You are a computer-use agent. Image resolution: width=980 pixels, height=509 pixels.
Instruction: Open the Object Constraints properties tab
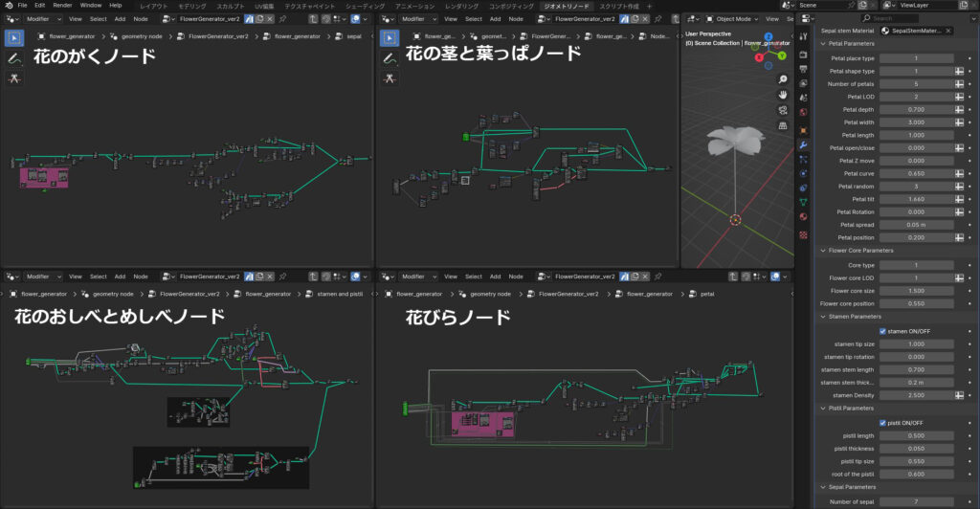(804, 188)
